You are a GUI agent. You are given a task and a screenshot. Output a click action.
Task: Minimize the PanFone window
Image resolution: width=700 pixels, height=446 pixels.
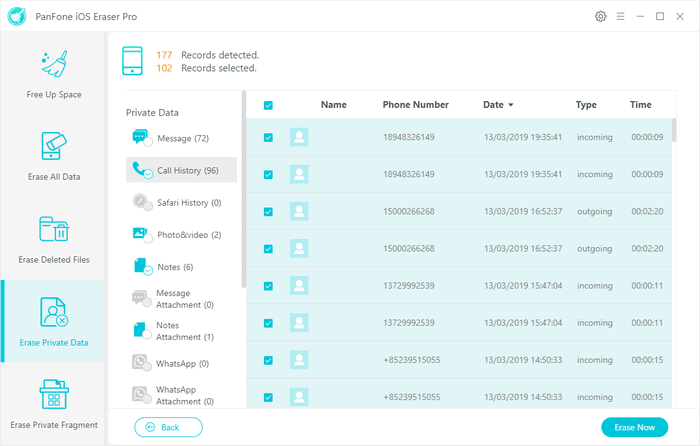pos(640,17)
